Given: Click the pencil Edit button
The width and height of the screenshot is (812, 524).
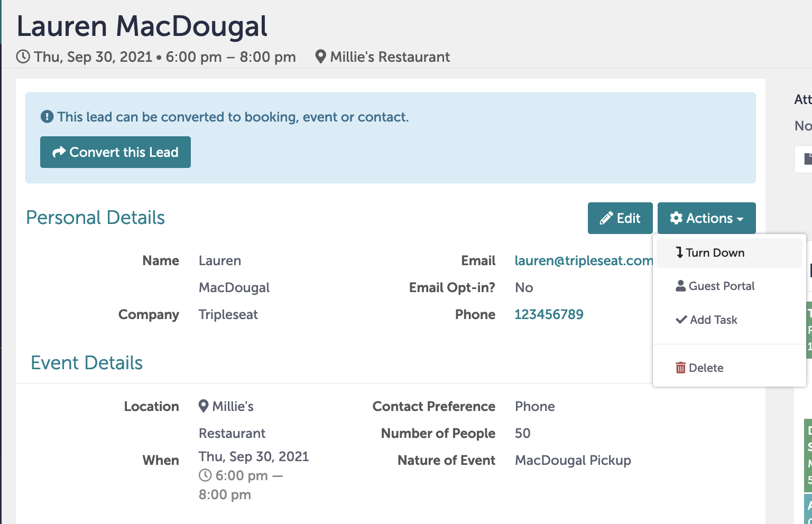Looking at the screenshot, I should [x=620, y=218].
